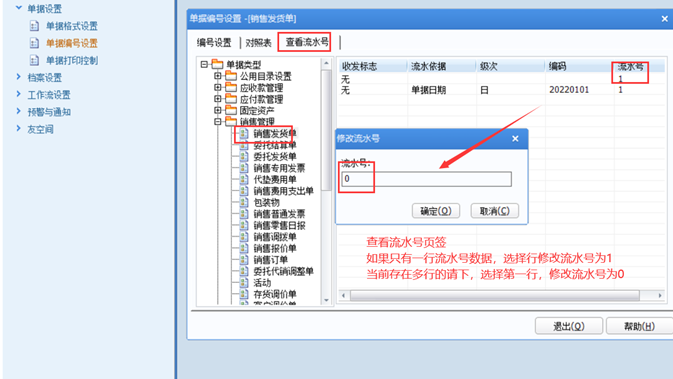Click the 存货调价单 document icon
Screen dimensions: 673x379
point(244,294)
